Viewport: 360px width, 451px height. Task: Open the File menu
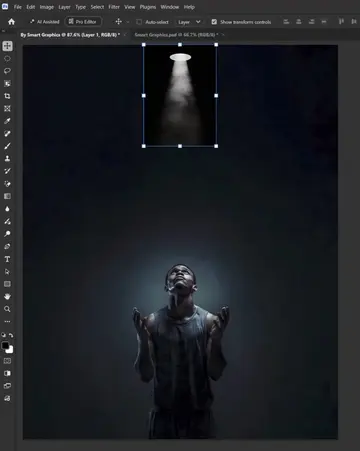pos(18,7)
